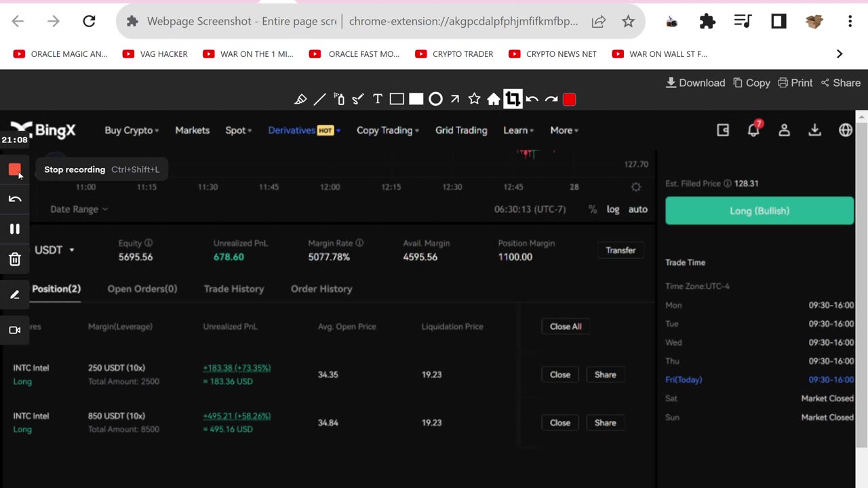Open chart settings gear icon
Image resolution: width=868 pixels, height=488 pixels.
[x=635, y=187]
